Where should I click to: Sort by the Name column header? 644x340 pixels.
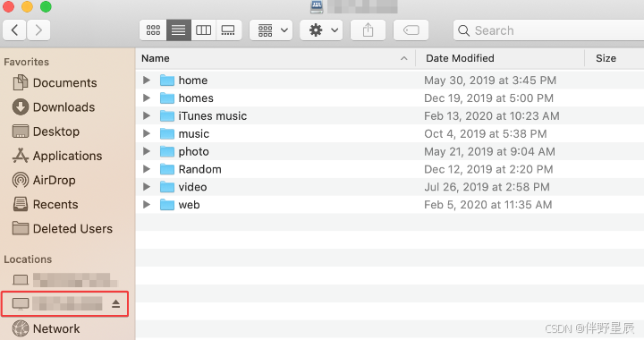tap(156, 58)
